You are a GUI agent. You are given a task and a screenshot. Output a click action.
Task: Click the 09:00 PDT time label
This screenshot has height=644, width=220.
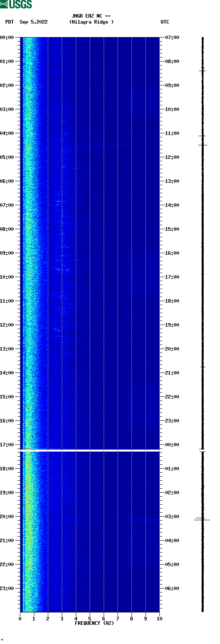point(7,253)
